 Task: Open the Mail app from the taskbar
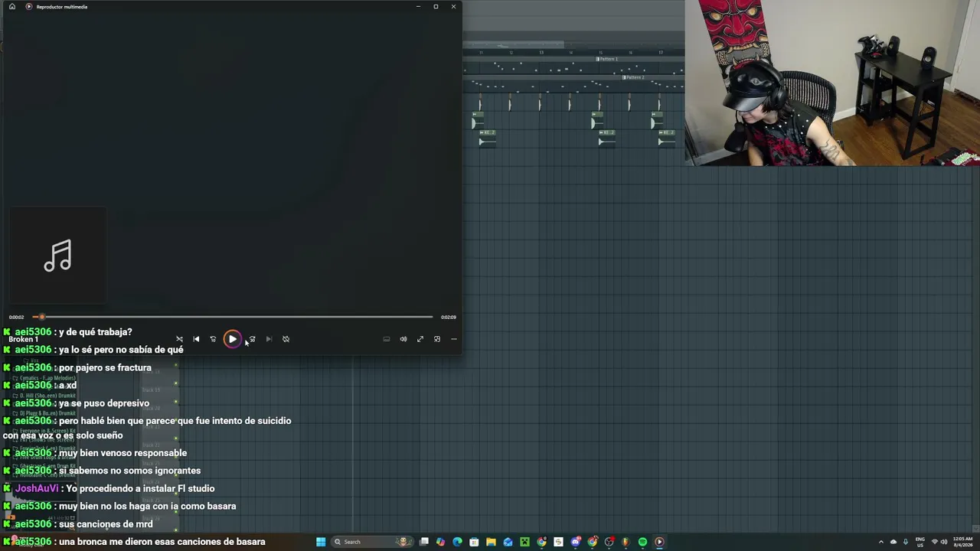pyautogui.click(x=508, y=542)
